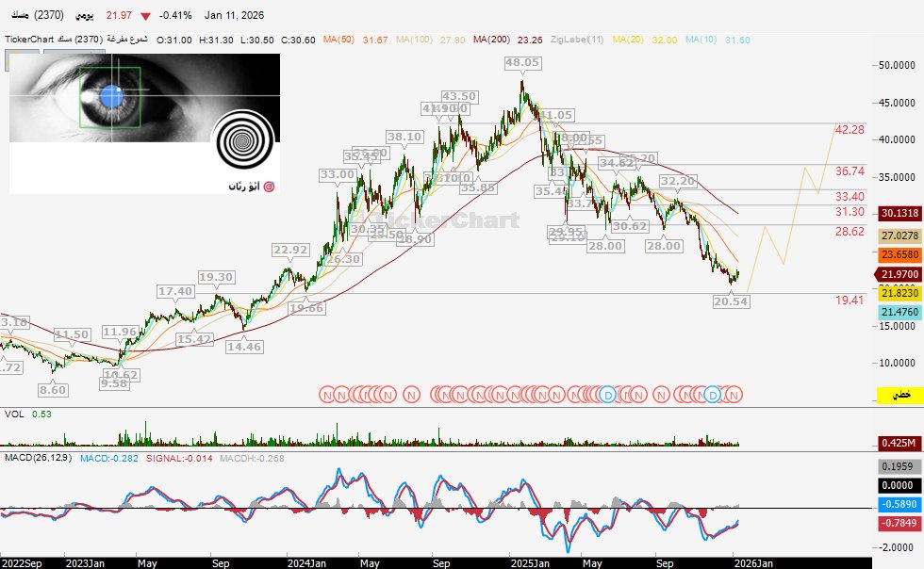
Task: Select the MA(50) indicator legend
Action: tap(338, 40)
